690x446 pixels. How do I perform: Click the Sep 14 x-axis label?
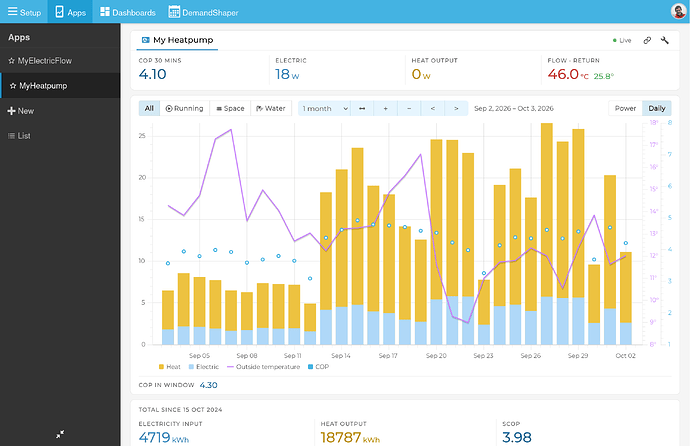point(341,355)
